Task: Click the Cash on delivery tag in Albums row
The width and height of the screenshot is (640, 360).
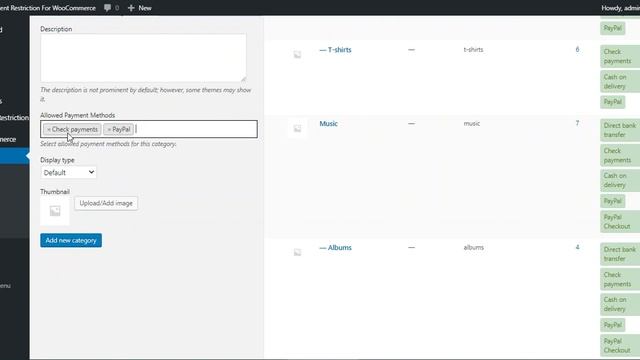Action: (620, 304)
